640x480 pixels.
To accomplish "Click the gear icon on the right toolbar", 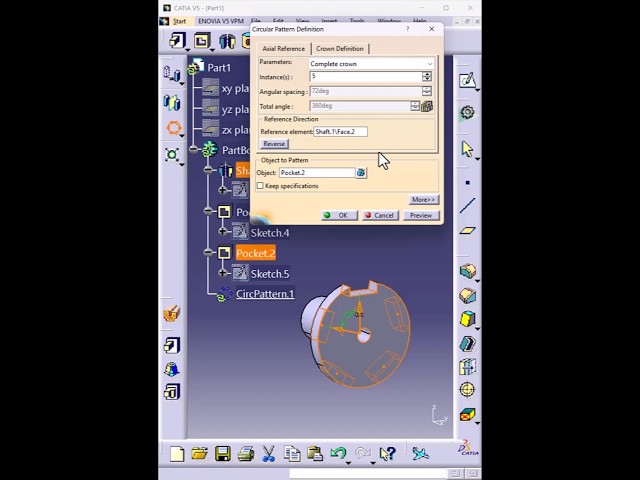I will coord(467,112).
